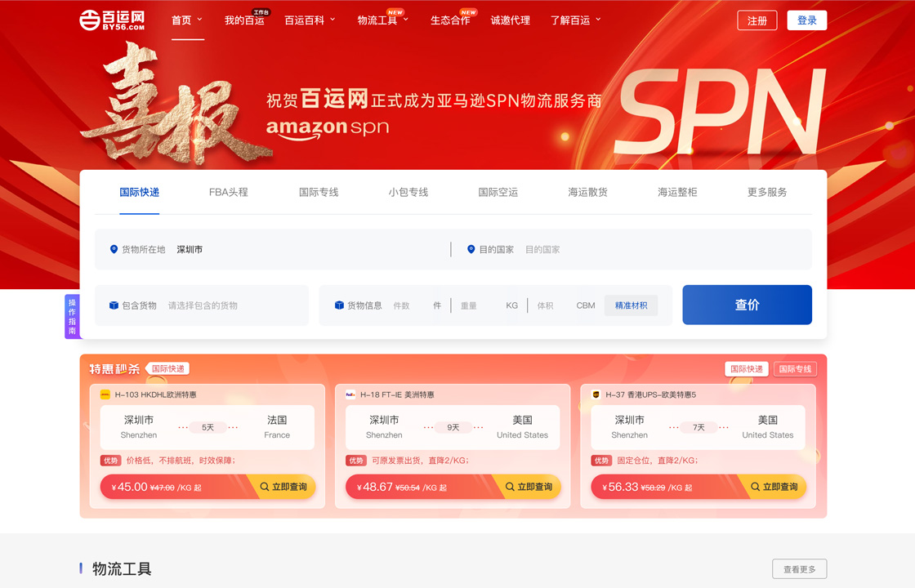Image resolution: width=915 pixels, height=588 pixels.
Task: Click the 重量 input field
Action: (480, 305)
